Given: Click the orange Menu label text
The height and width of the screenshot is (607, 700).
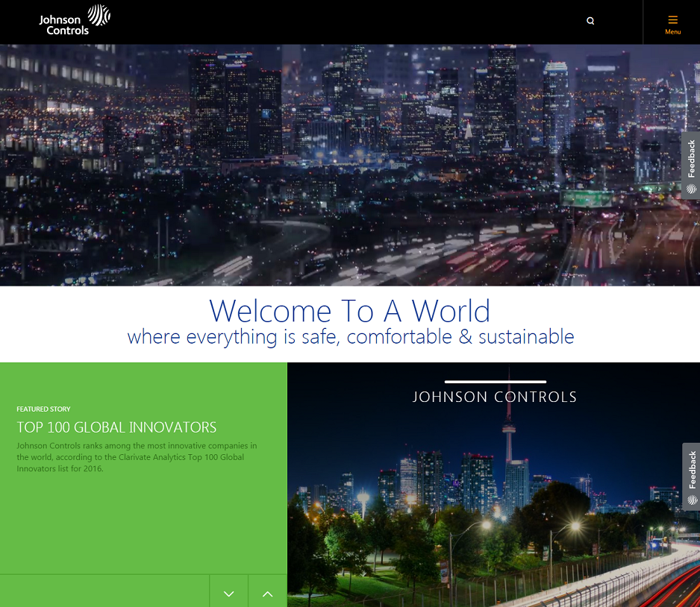Looking at the screenshot, I should (x=672, y=32).
